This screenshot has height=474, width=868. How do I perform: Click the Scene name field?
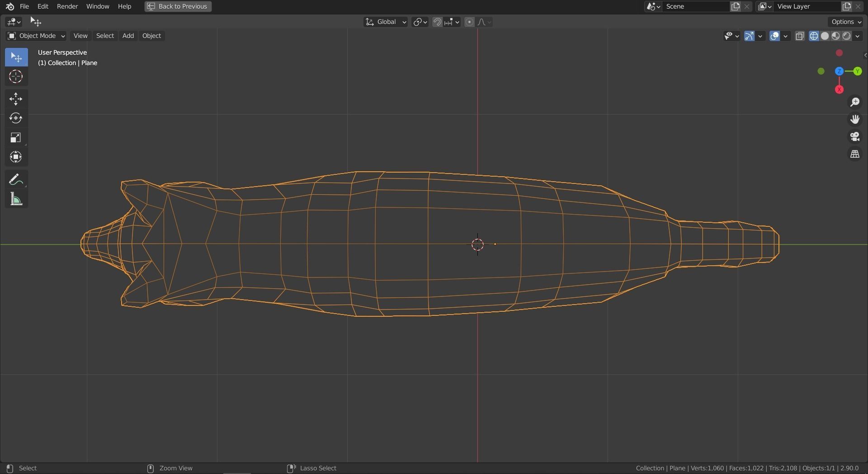click(x=696, y=6)
